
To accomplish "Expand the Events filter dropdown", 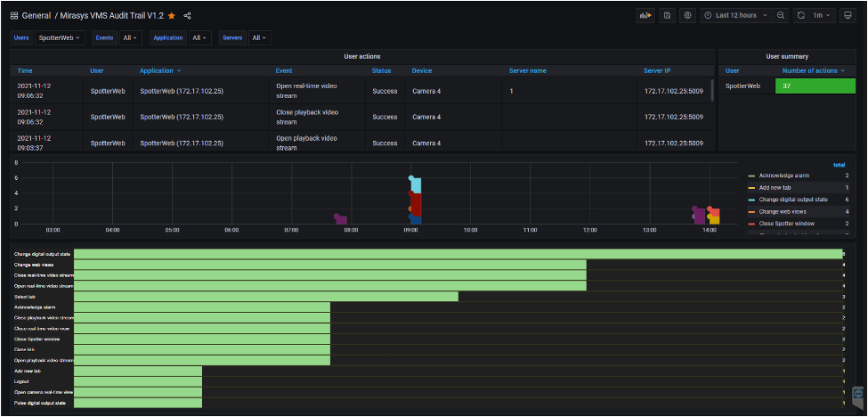I will tap(131, 38).
